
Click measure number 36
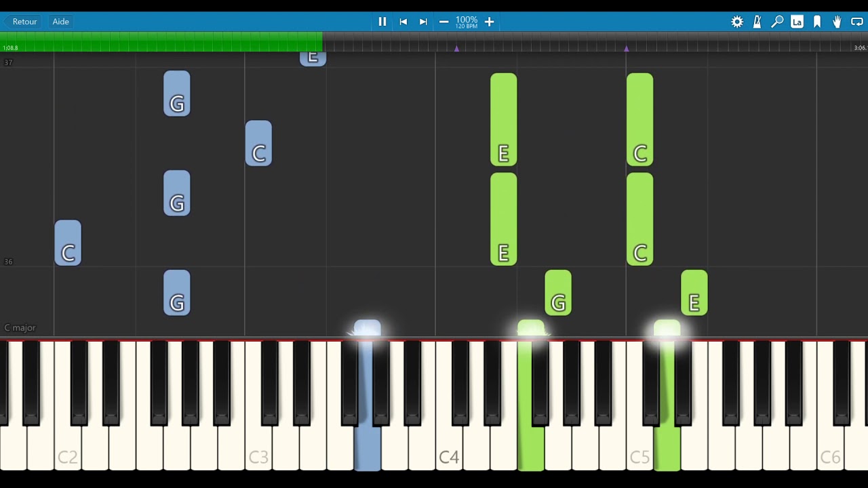pyautogui.click(x=8, y=262)
